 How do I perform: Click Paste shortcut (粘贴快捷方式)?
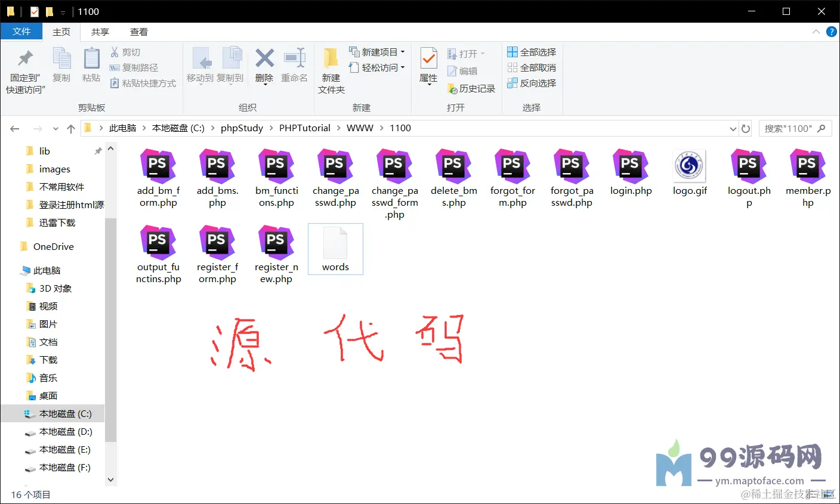[x=143, y=84]
